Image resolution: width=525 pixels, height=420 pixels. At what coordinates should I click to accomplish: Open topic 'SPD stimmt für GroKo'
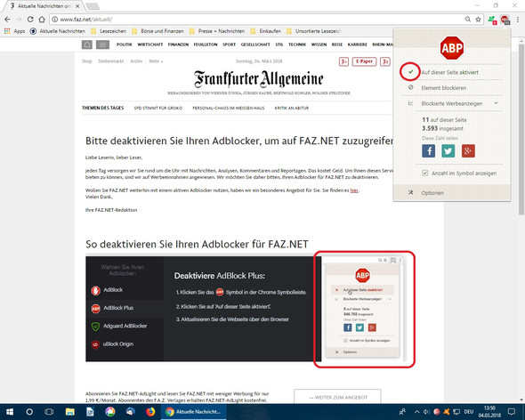click(x=158, y=109)
